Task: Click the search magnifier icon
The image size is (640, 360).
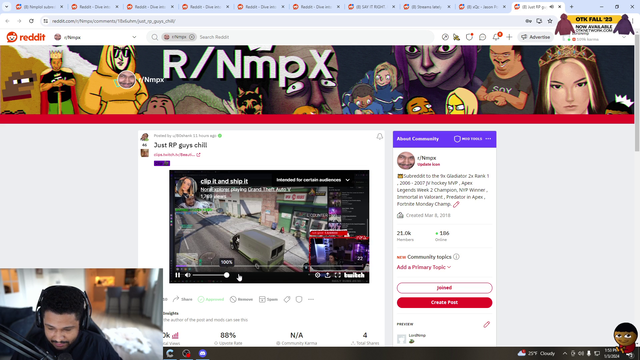Action: [x=155, y=37]
